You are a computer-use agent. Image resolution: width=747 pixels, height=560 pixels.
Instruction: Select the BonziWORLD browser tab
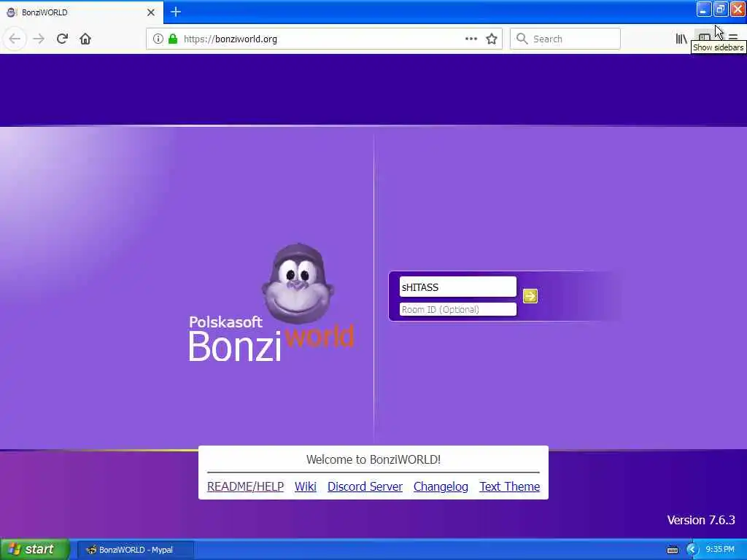[x=82, y=12]
